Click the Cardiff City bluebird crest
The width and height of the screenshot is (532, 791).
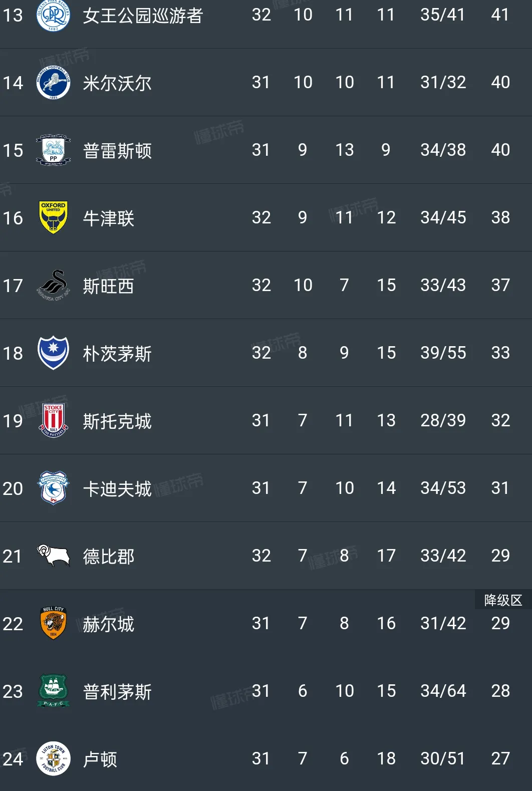click(53, 488)
